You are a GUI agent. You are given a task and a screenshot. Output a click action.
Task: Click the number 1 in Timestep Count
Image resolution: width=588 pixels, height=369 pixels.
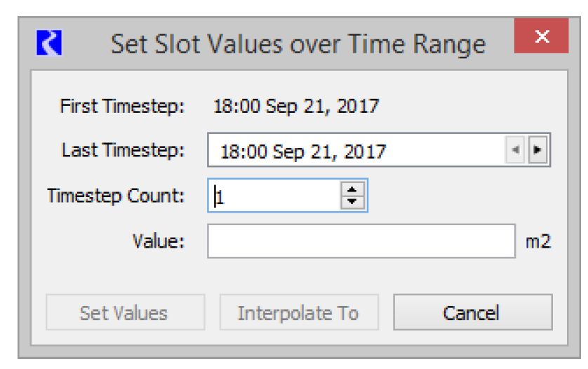[220, 197]
